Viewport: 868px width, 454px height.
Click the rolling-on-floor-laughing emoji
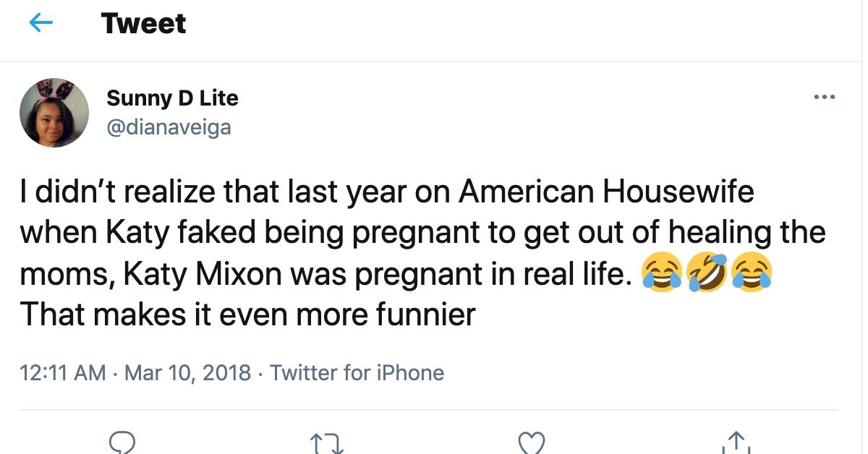(709, 272)
